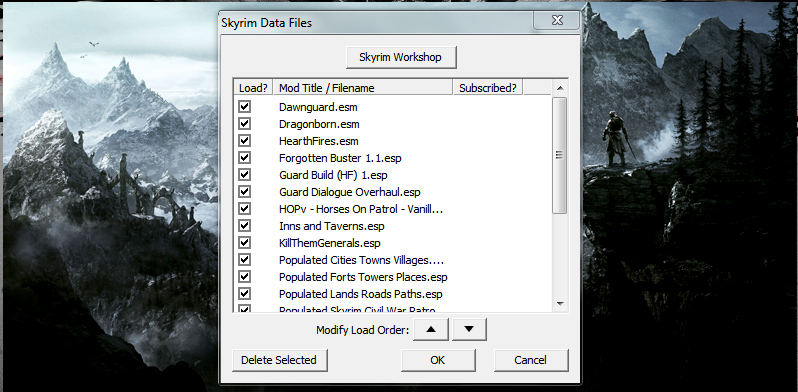Select Populated Forts Towers Places.esp entry
Viewport: 798px width, 392px height.
click(363, 277)
